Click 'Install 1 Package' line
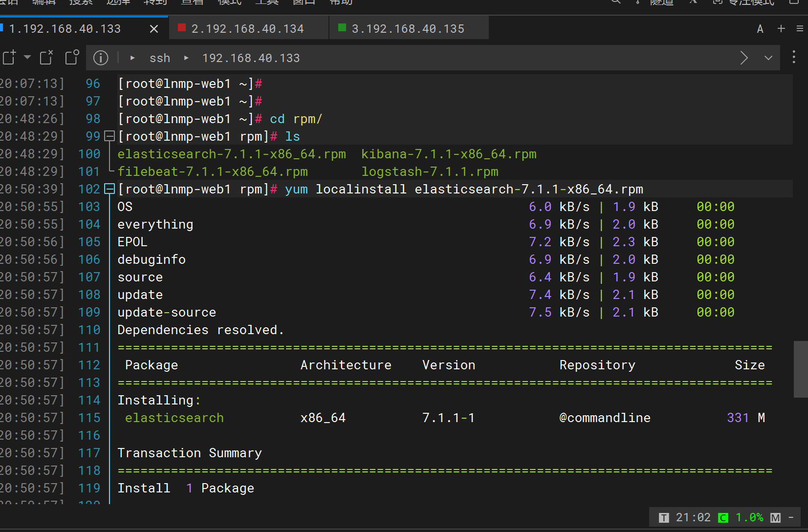The height and width of the screenshot is (532, 808). pos(186,488)
